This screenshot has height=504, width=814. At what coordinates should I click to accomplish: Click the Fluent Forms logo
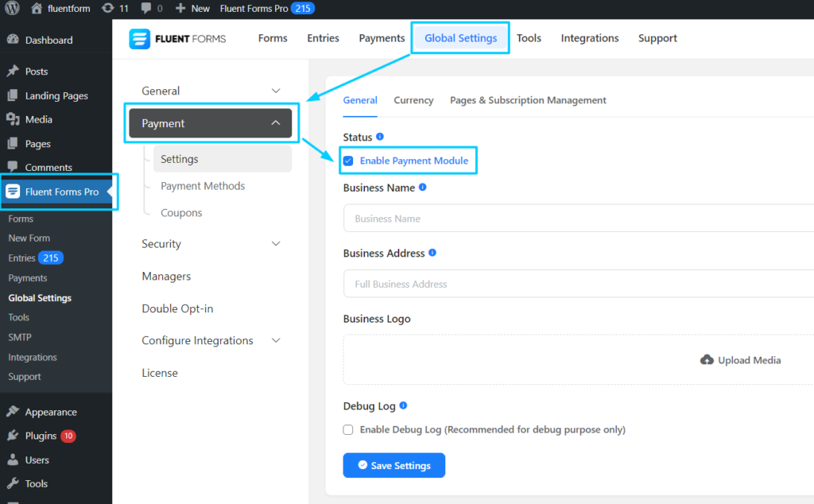(177, 39)
